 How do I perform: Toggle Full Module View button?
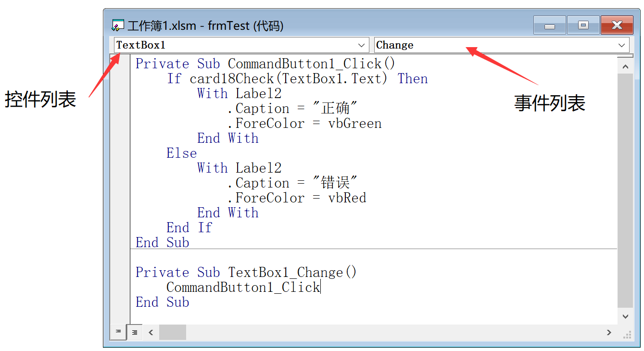click(135, 332)
